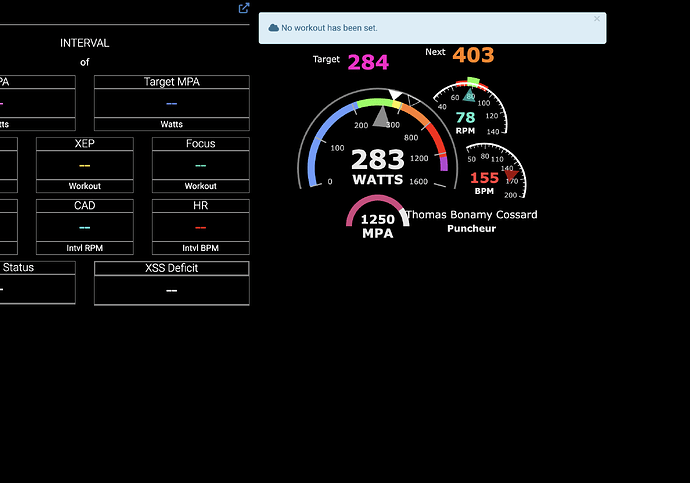Select the Focus Workout data tile

click(x=200, y=164)
